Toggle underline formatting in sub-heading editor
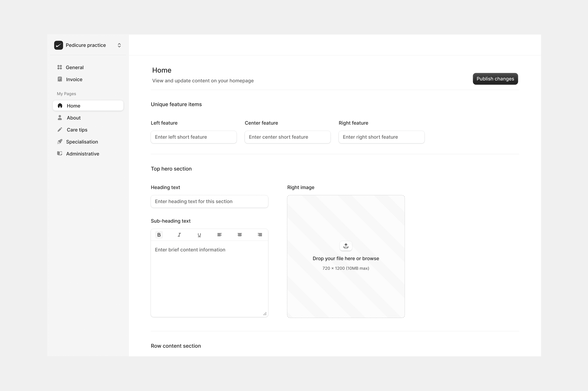588x391 pixels. point(199,235)
